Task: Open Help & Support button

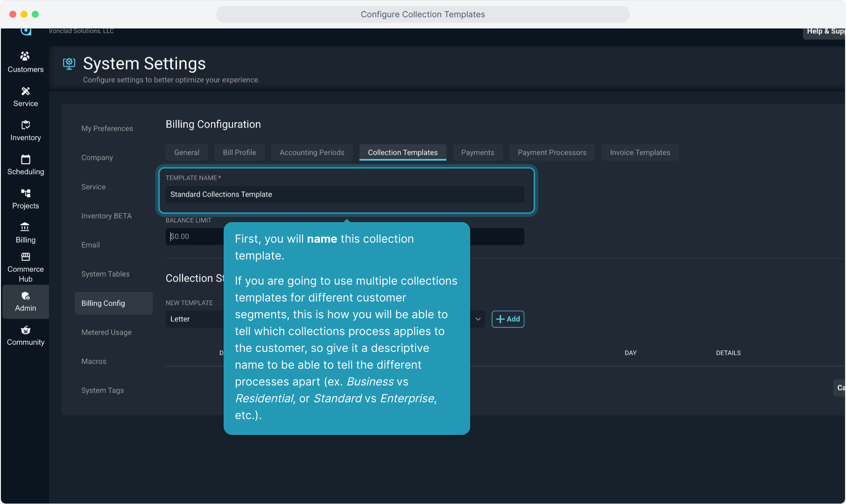Action: coord(825,31)
